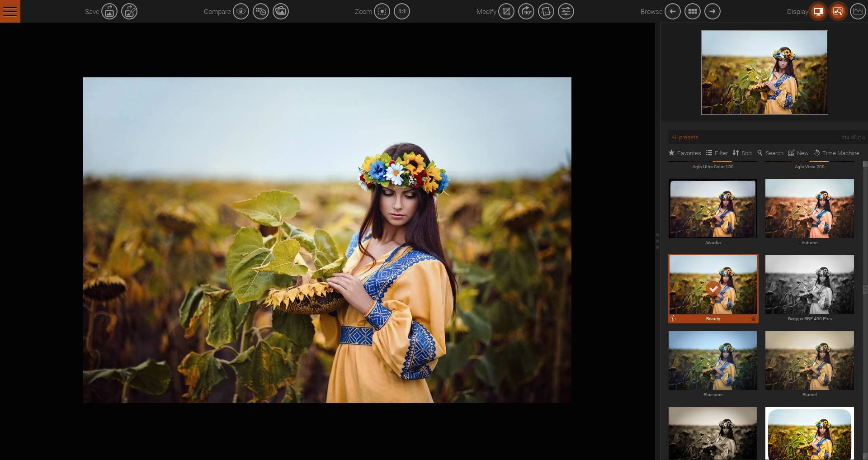Create a New preset
The width and height of the screenshot is (868, 460).
[798, 153]
